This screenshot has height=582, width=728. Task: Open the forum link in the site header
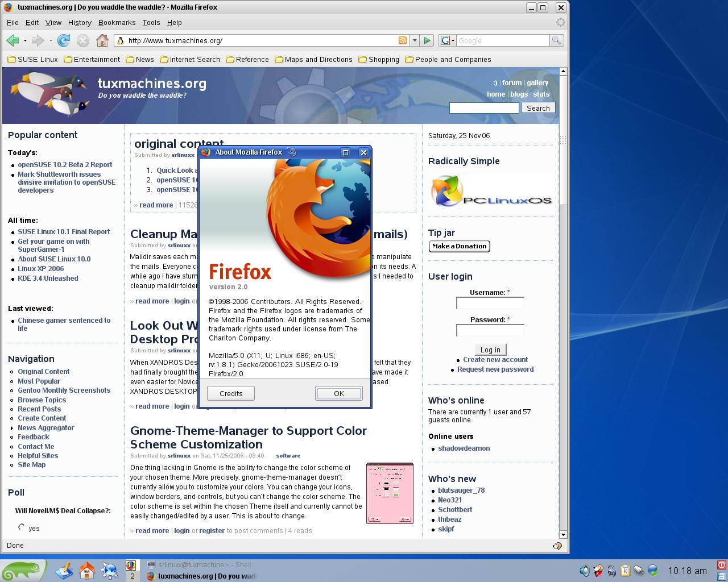tap(512, 83)
